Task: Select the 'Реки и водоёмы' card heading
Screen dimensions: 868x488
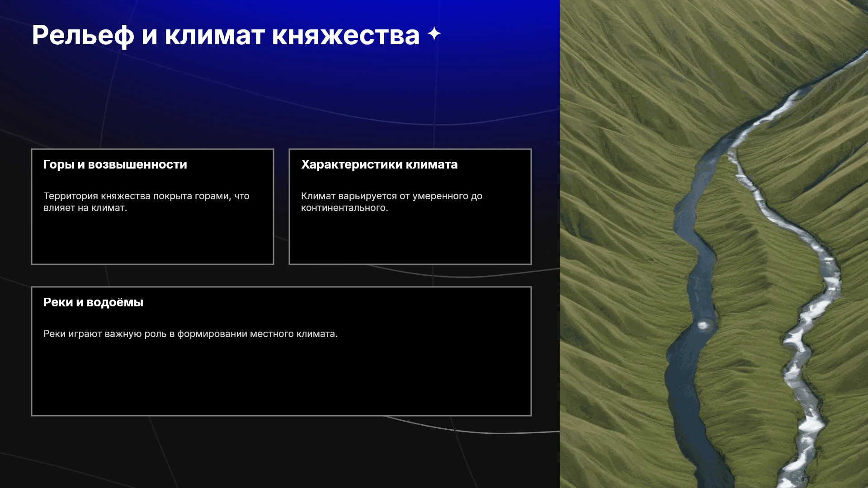Action: [x=93, y=302]
